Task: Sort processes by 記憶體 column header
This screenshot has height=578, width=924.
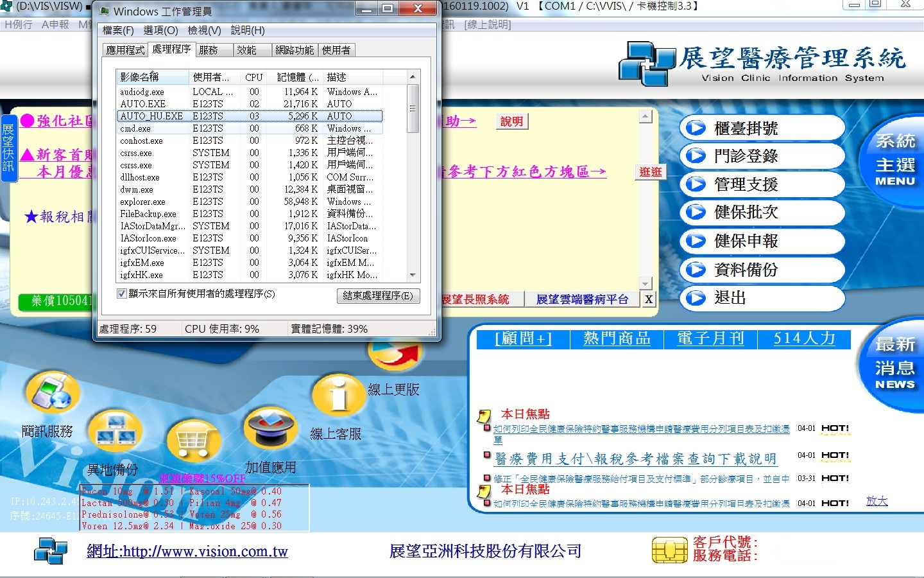Action: tap(296, 77)
